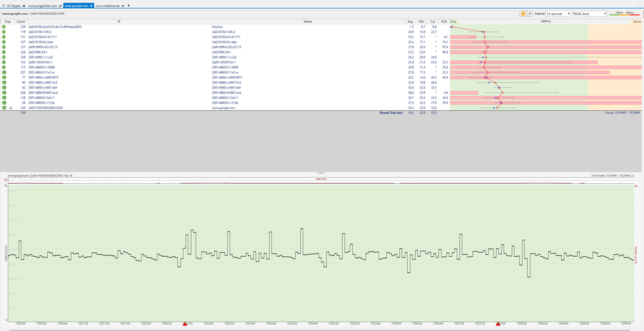Toggle the timeline graph icon on hop 17
The height and width of the screenshot is (331, 644).
[11, 108]
